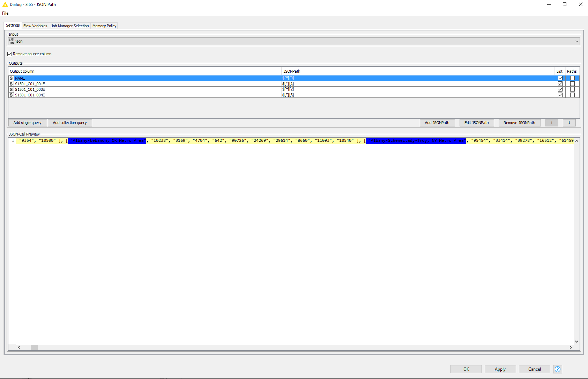
Task: Click the help question mark icon
Action: click(x=557, y=369)
